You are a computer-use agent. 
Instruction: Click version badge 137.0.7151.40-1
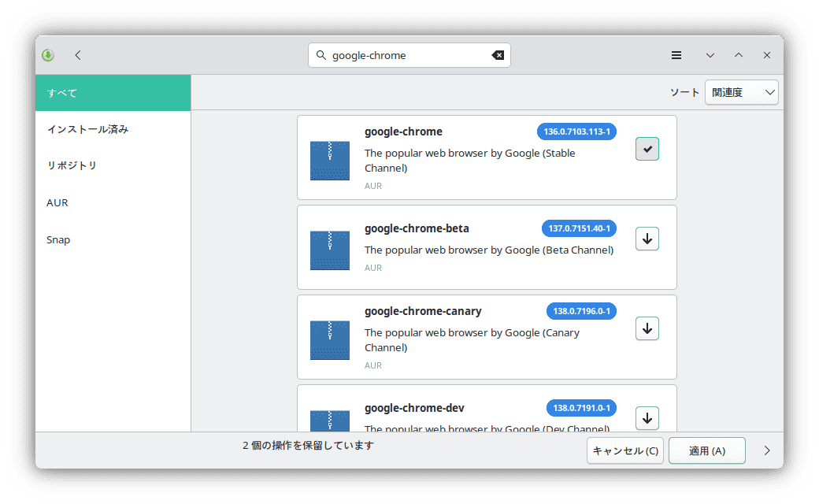coord(579,228)
